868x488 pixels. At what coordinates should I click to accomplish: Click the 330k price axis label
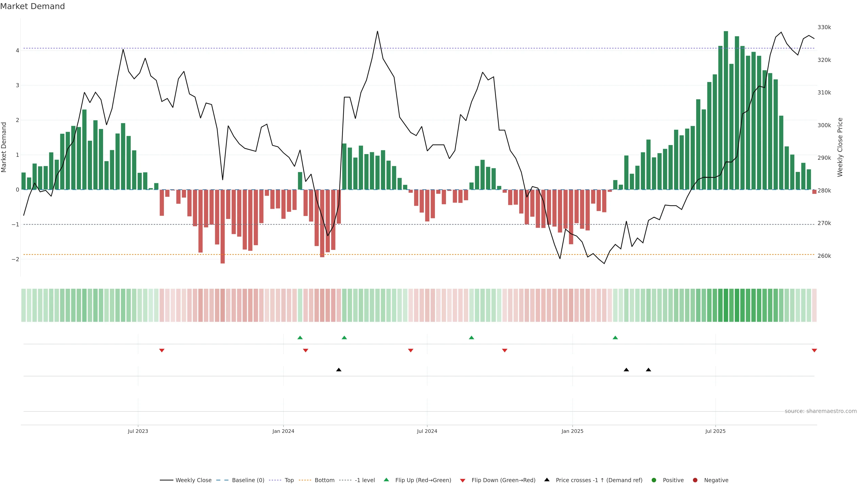click(824, 27)
